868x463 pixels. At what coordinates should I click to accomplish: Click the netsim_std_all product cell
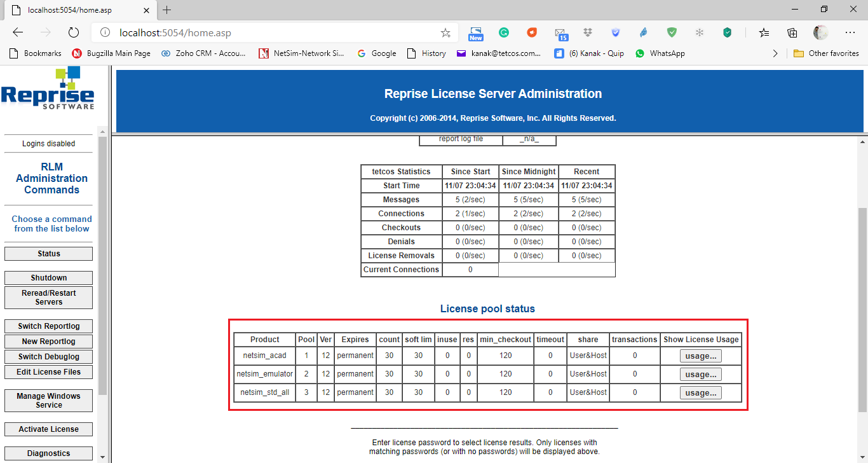click(x=265, y=392)
